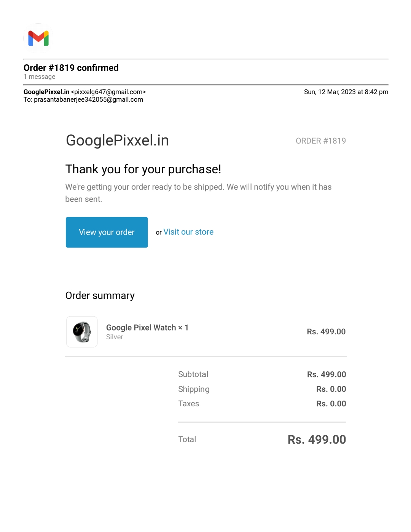The image size is (411, 532).
Task: Click the email subject Order #1819 confirmed
Action: pyautogui.click(x=71, y=68)
